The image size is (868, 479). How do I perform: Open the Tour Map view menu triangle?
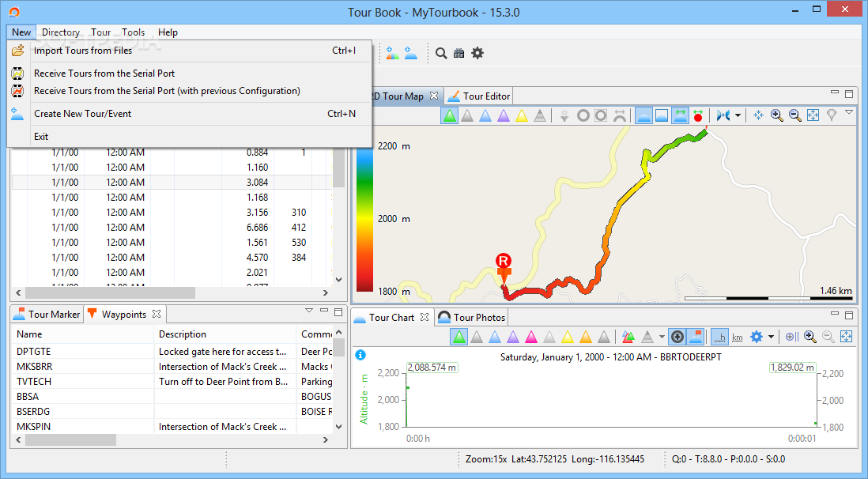point(849,112)
